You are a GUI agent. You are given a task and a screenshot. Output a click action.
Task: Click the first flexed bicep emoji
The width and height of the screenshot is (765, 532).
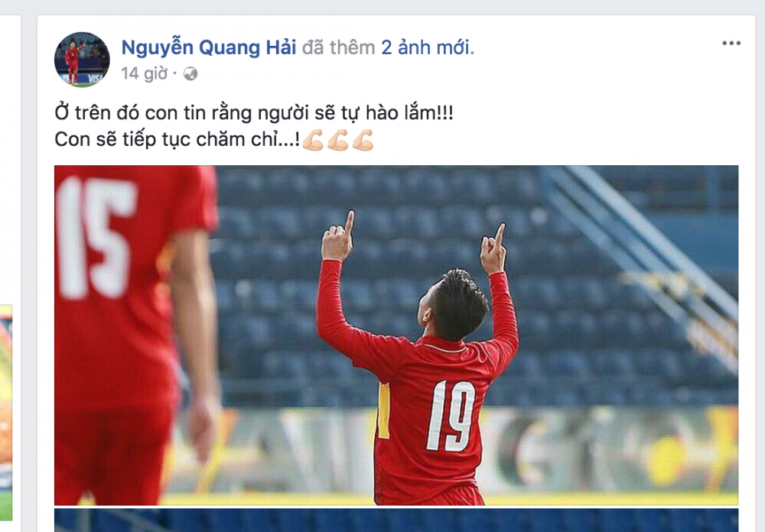coord(313,140)
